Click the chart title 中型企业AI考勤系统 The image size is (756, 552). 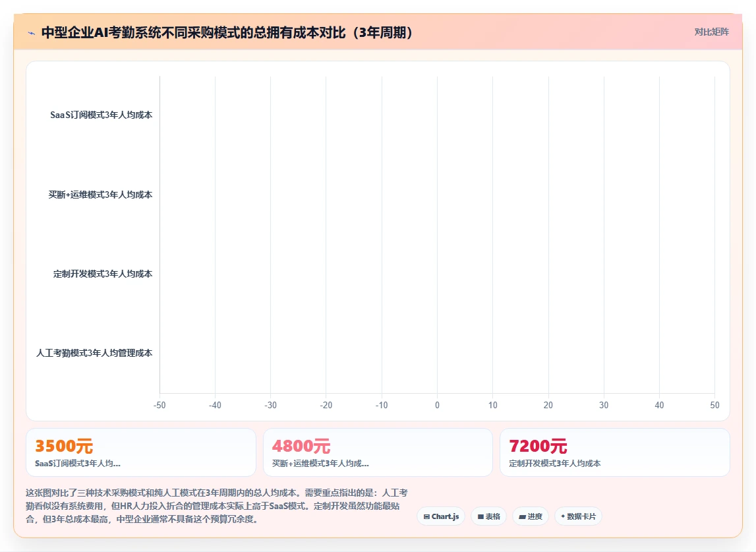[x=227, y=32]
